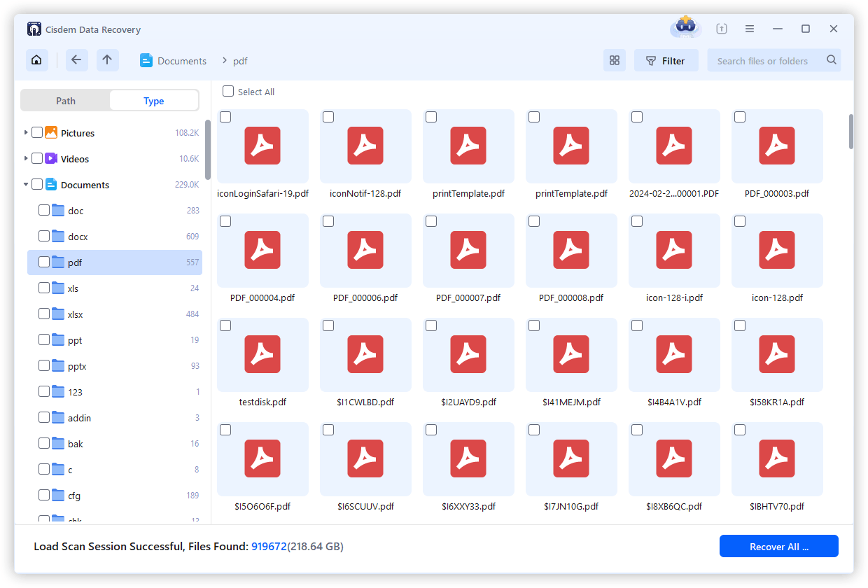Check the testdisk.pdf file checkbox
Screen dimensions: 868x588
tap(225, 325)
